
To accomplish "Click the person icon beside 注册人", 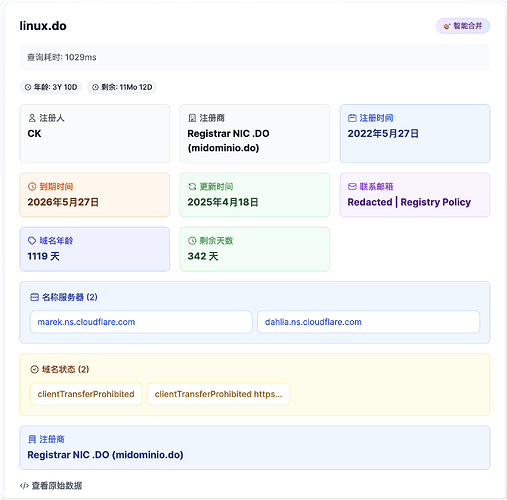I will [x=32, y=118].
